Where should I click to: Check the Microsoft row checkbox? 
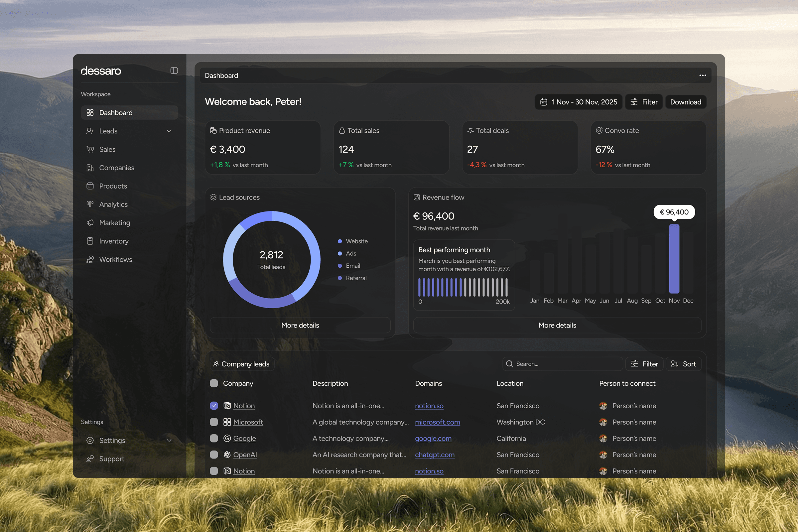[214, 422]
